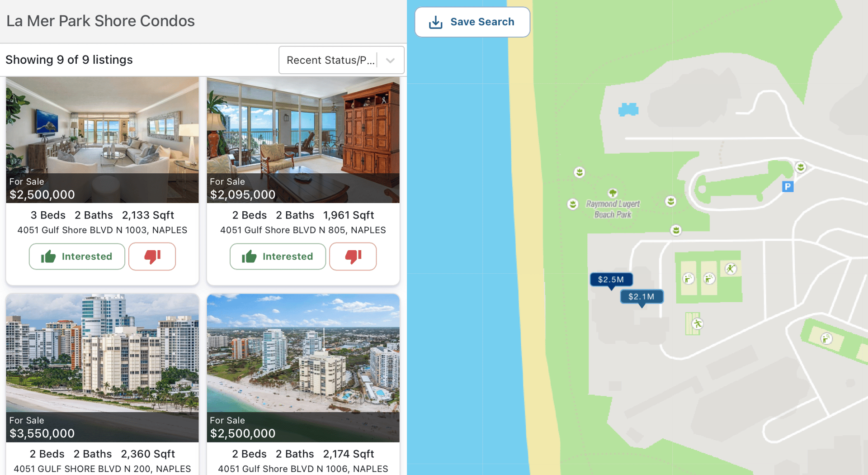Click the thumbs-up icon on unit 1003
The width and height of the screenshot is (868, 475).
point(48,256)
